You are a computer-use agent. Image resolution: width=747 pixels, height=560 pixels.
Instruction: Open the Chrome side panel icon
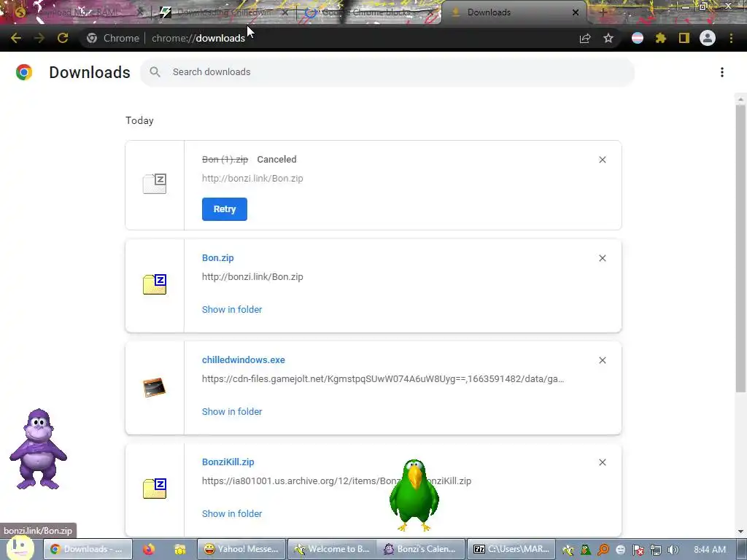click(684, 38)
